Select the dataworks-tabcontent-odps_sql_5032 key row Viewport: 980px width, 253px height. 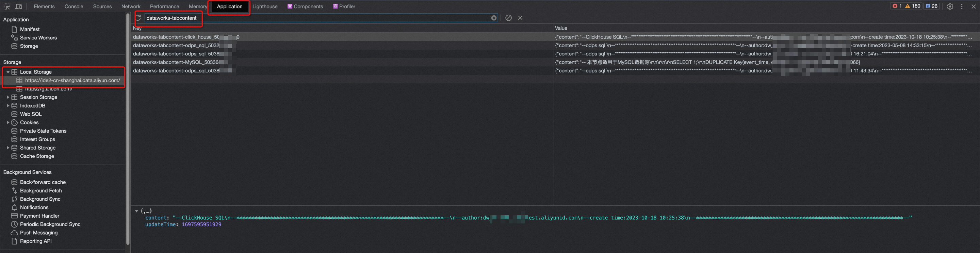tap(342, 45)
